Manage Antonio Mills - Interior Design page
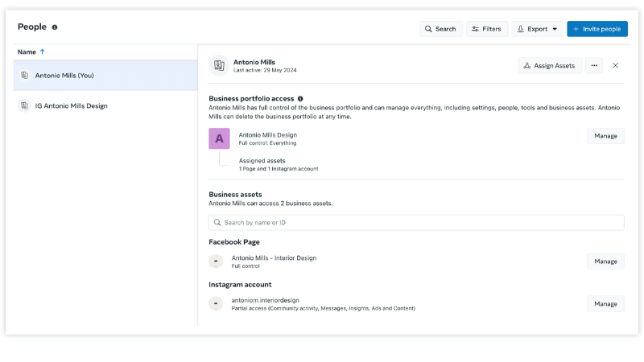 point(605,261)
